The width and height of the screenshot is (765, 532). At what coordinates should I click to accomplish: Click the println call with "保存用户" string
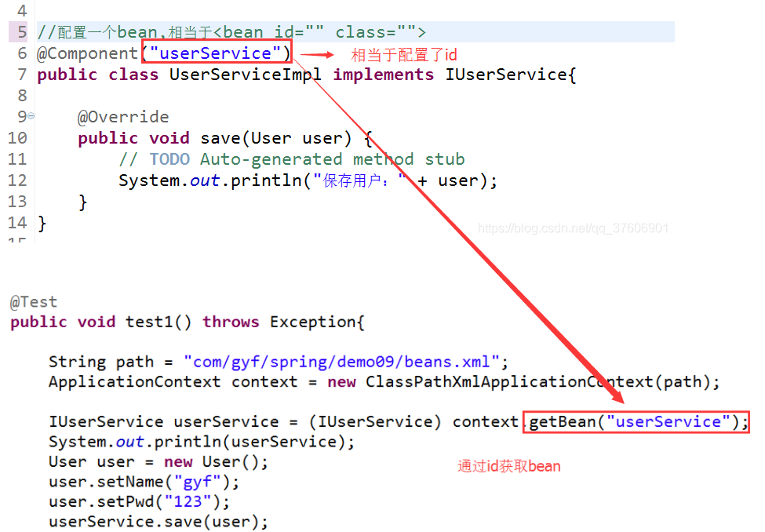308,180
